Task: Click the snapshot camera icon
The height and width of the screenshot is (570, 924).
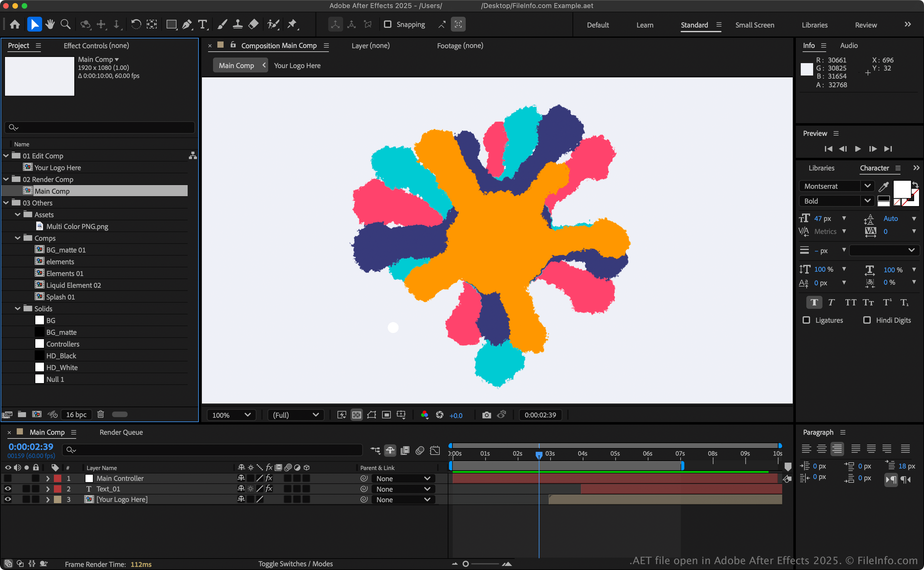Action: pyautogui.click(x=486, y=415)
